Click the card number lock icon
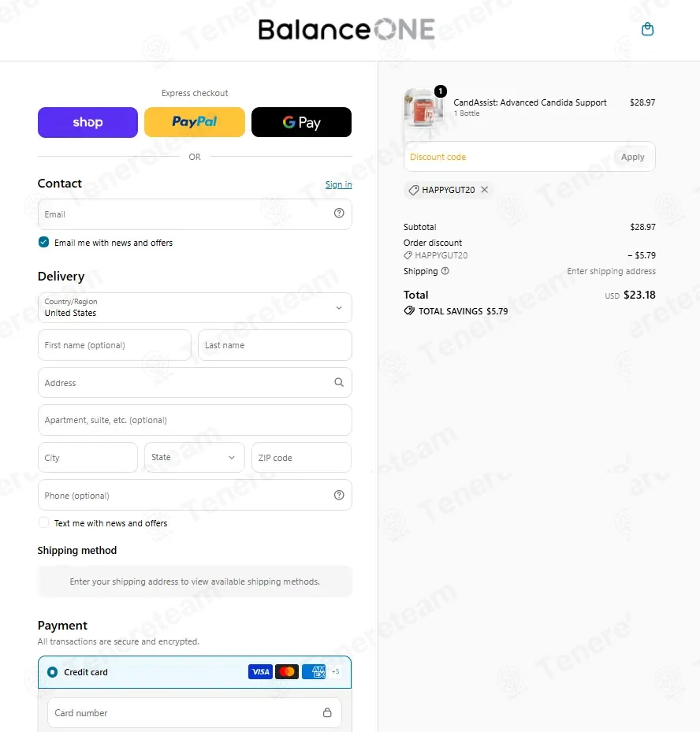Image resolution: width=700 pixels, height=732 pixels. (327, 712)
